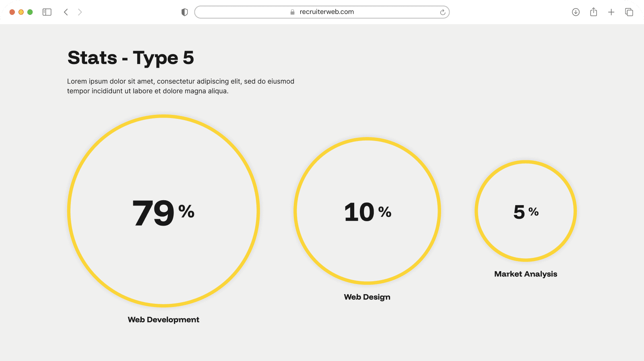Minimize the window using the yellow button

[21, 12]
